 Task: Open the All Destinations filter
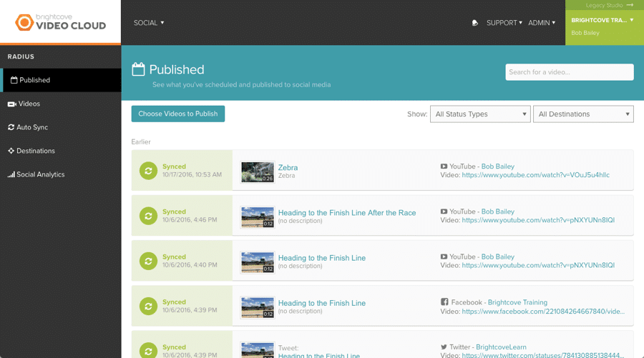[x=583, y=114]
